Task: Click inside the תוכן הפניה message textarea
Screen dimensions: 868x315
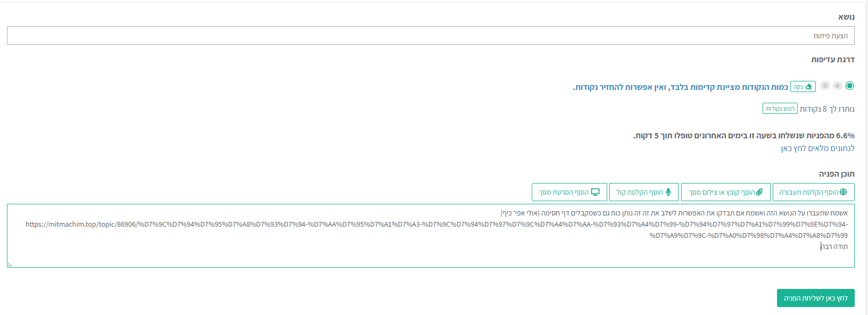Action: pyautogui.click(x=431, y=236)
